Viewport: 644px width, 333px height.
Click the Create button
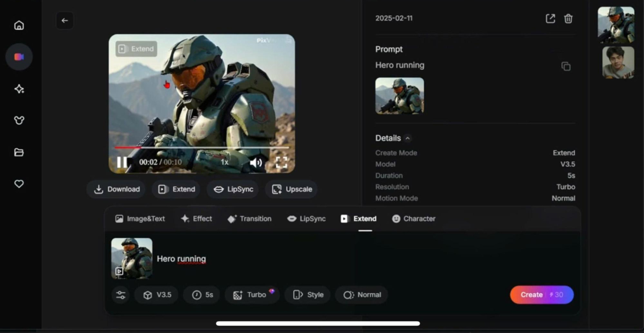[x=541, y=295]
